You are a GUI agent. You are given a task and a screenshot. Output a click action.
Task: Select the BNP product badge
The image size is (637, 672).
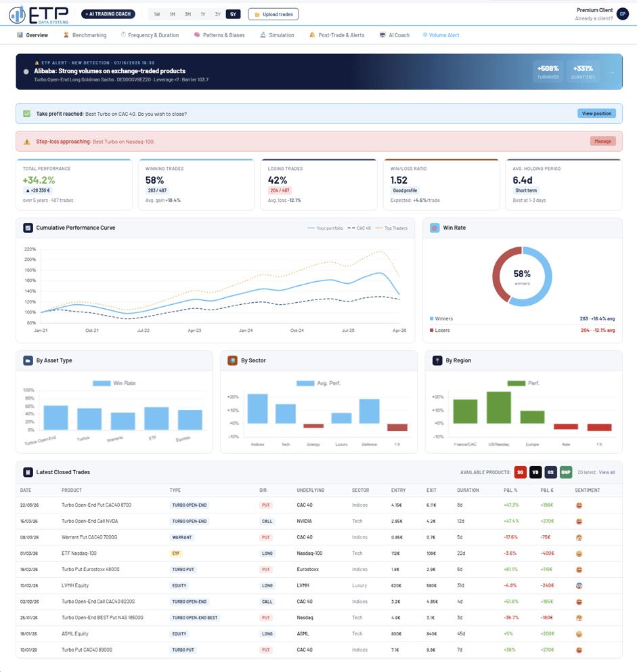point(566,472)
